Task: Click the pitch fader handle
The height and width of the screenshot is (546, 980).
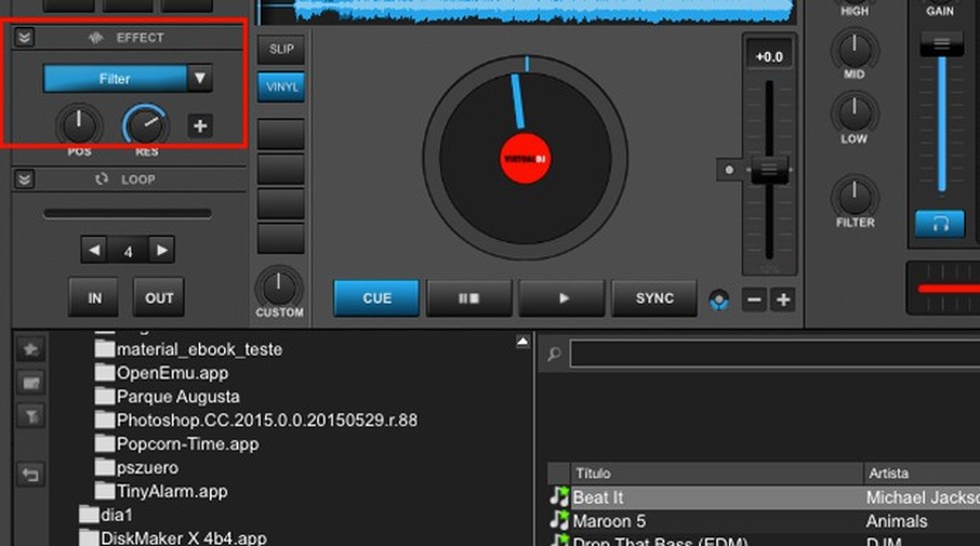Action: (770, 169)
